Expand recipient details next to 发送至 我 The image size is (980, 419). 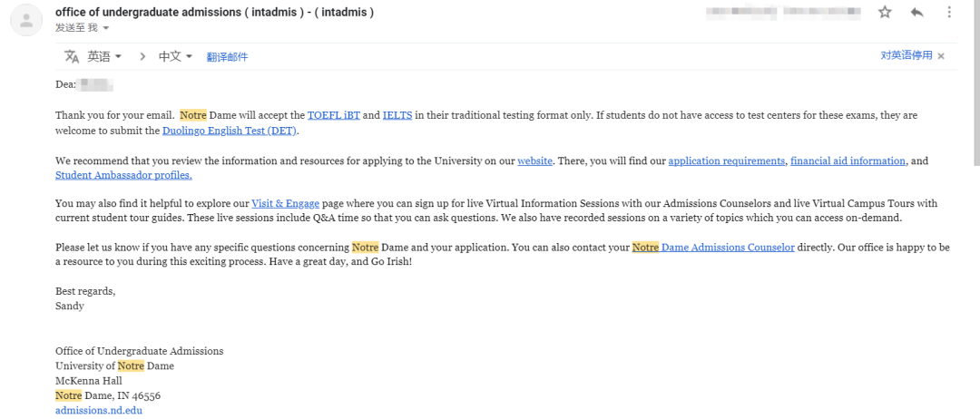105,28
